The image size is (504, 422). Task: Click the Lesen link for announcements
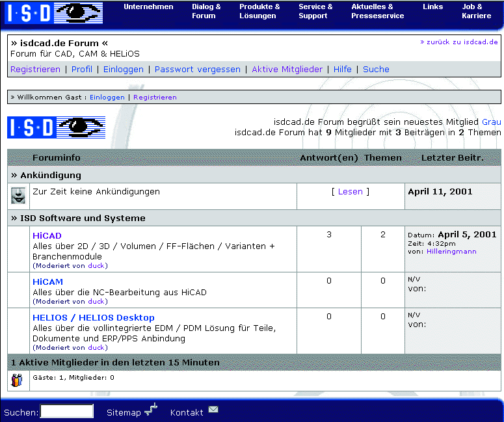tap(351, 192)
